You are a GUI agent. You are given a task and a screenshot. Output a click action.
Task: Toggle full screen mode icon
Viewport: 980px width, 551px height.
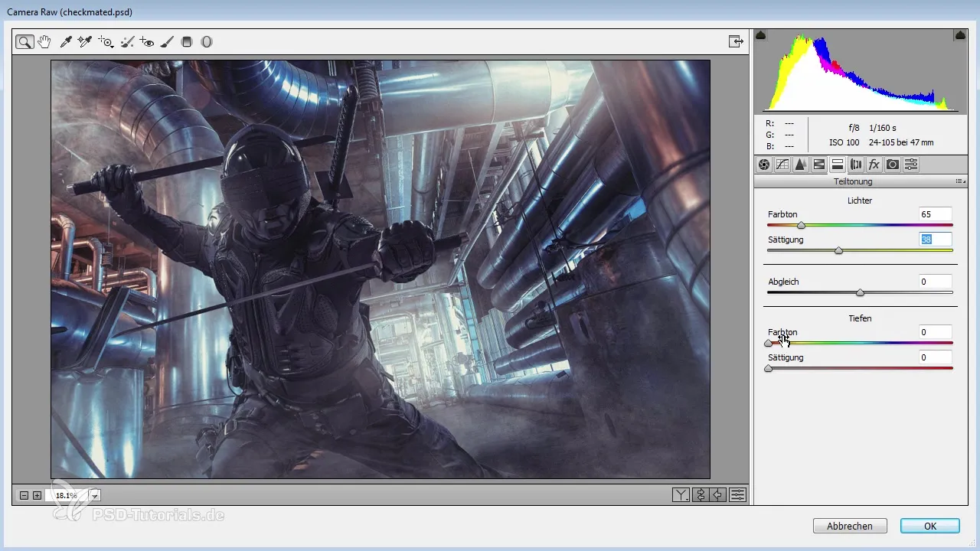coord(736,42)
